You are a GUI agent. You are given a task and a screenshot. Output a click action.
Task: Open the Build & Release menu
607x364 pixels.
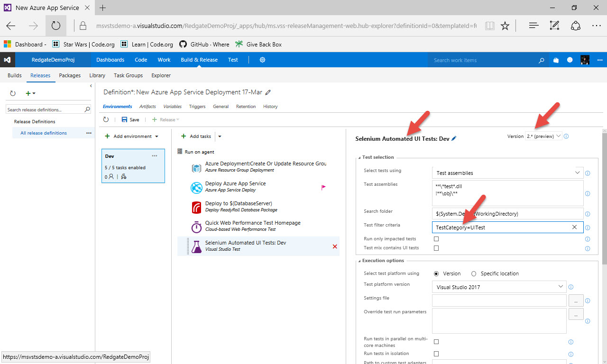[x=199, y=60]
